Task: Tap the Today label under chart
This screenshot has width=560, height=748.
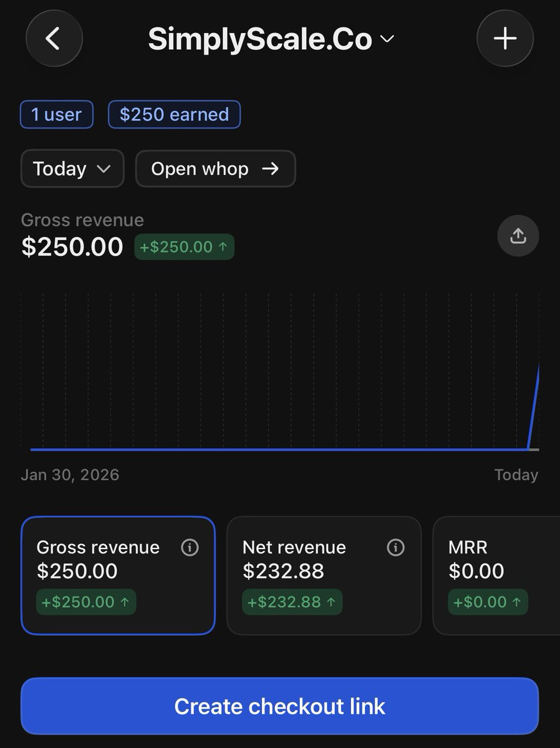Action: pos(516,475)
